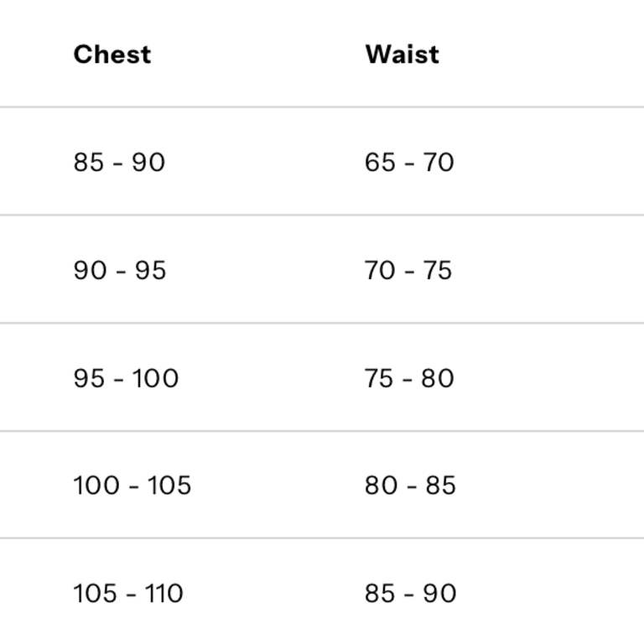644x644 pixels.
Task: Click the number 110 in last chest row
Action: point(164,594)
